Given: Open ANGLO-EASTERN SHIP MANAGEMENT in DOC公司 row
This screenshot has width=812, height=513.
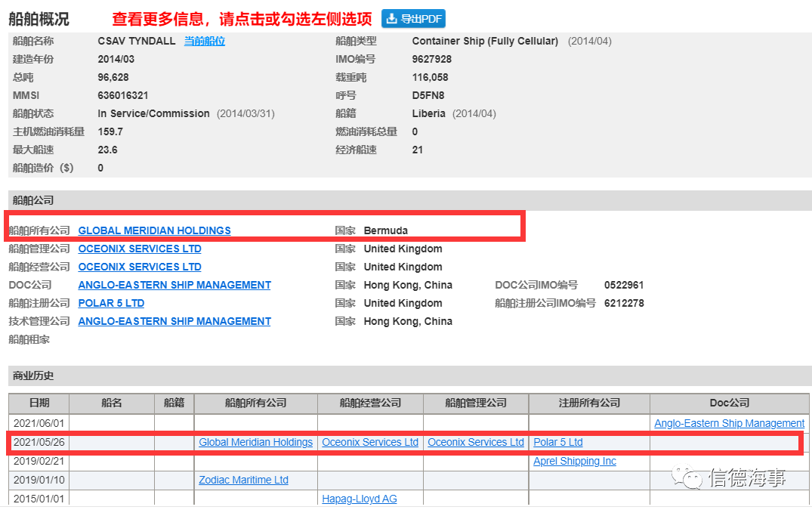Looking at the screenshot, I should coord(174,285).
